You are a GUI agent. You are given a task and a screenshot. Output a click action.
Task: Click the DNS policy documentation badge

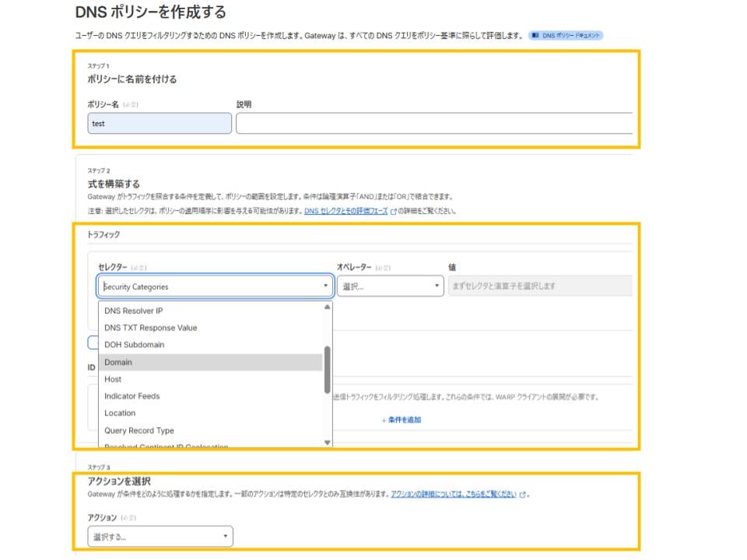566,36
